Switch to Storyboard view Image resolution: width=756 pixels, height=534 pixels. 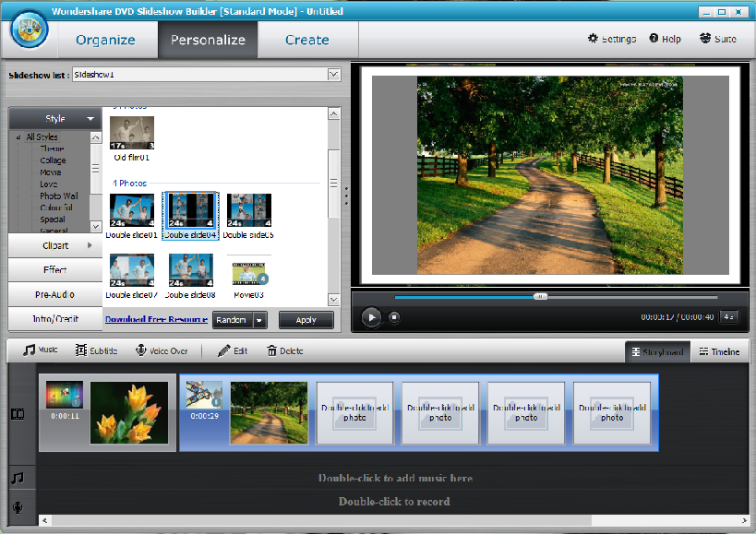point(657,352)
